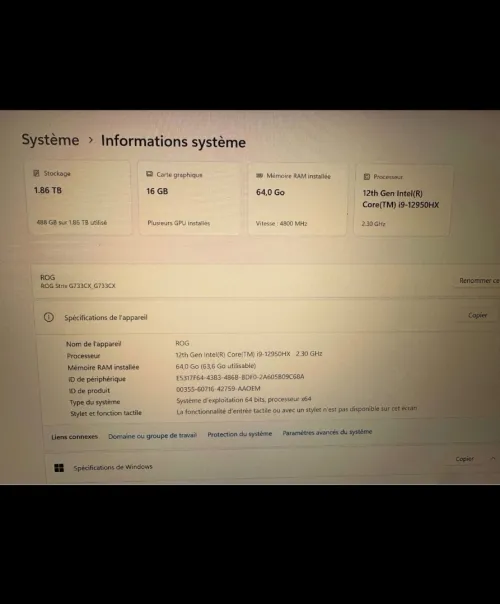Click the breadcrumb chevron after Système
The width and height of the screenshot is (500, 604).
[x=91, y=140]
